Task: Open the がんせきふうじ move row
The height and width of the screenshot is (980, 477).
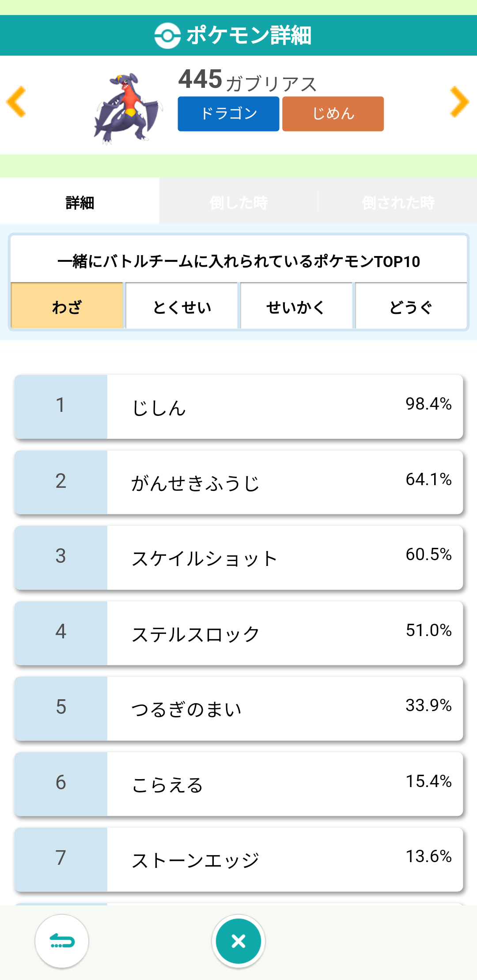Action: click(238, 482)
